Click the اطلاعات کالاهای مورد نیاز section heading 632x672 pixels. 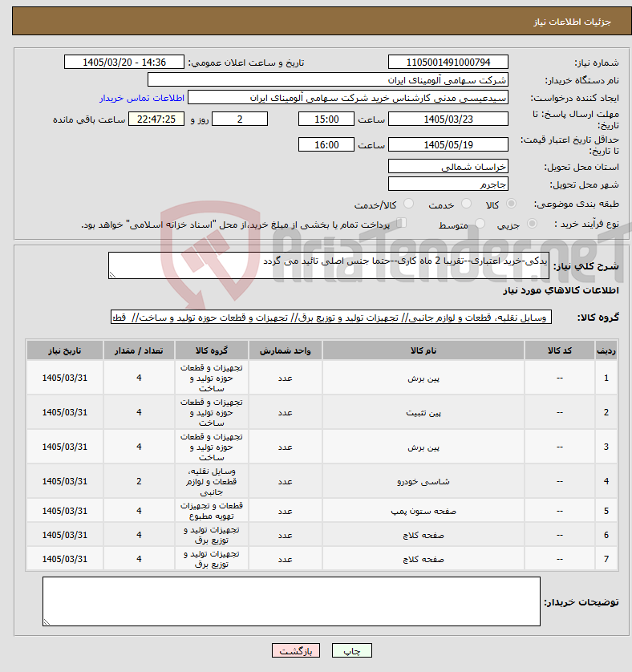561,290
